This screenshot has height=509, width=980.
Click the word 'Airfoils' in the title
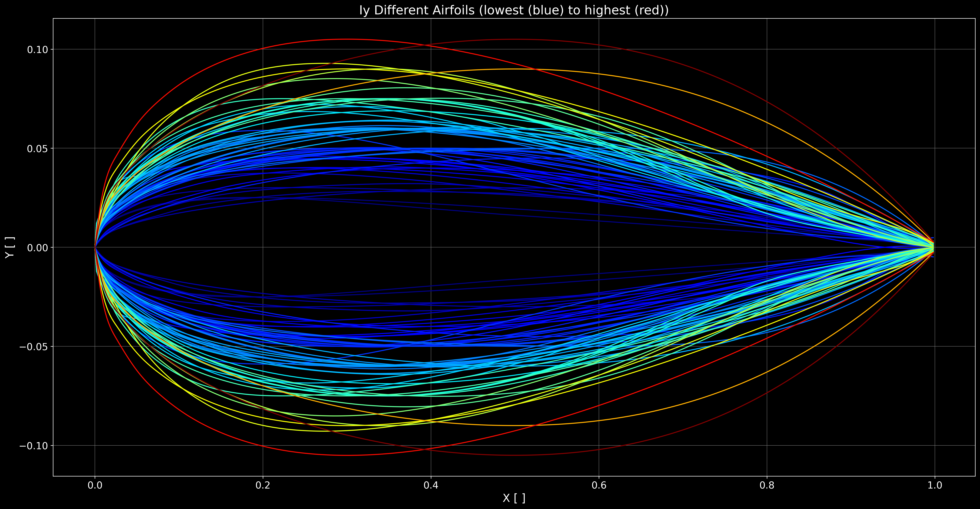click(453, 10)
